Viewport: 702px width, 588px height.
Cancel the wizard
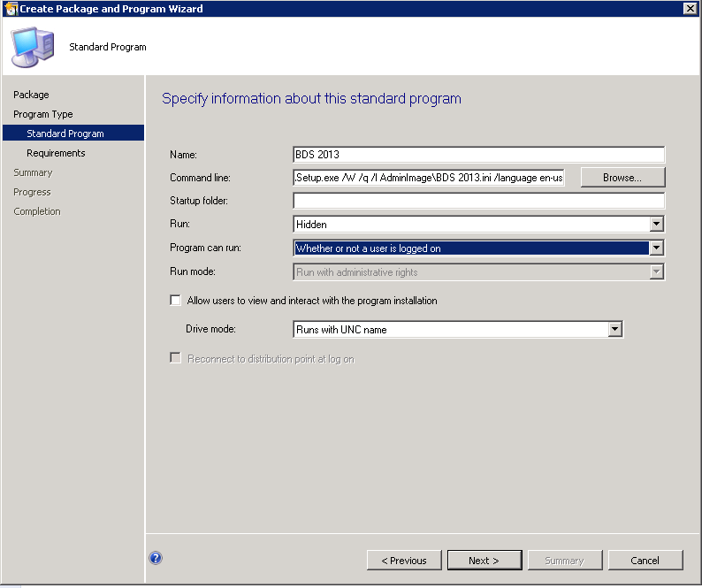pos(645,561)
